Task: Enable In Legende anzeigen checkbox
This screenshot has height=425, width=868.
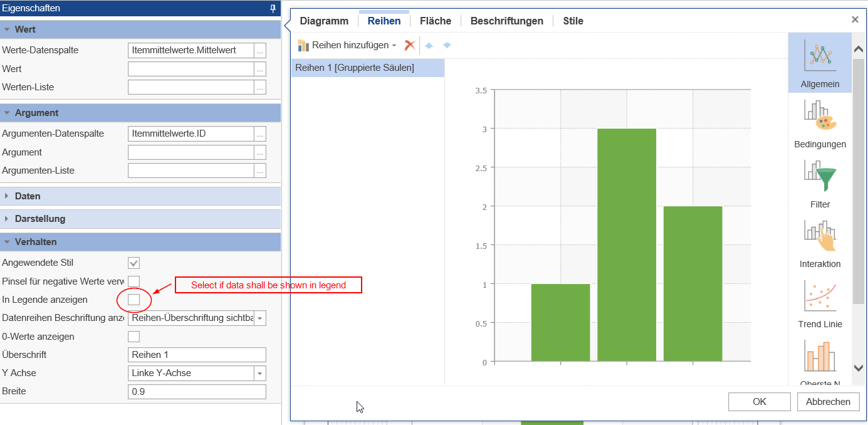Action: pos(134,300)
